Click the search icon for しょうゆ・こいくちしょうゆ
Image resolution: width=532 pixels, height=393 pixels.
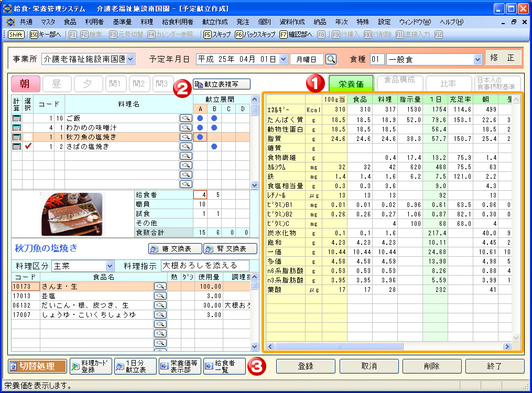(x=160, y=315)
